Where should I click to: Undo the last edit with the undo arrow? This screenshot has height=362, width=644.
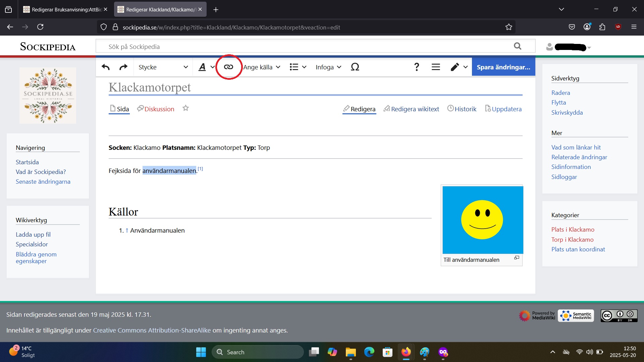click(x=106, y=67)
